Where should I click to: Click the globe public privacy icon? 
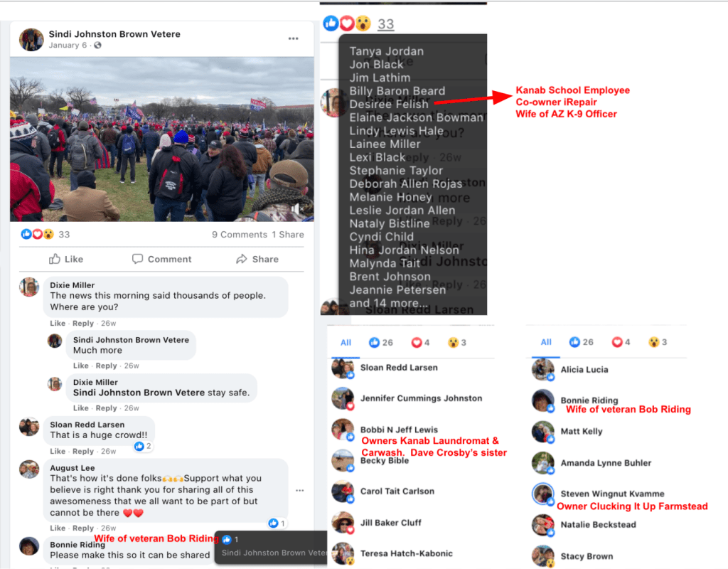pyautogui.click(x=97, y=45)
